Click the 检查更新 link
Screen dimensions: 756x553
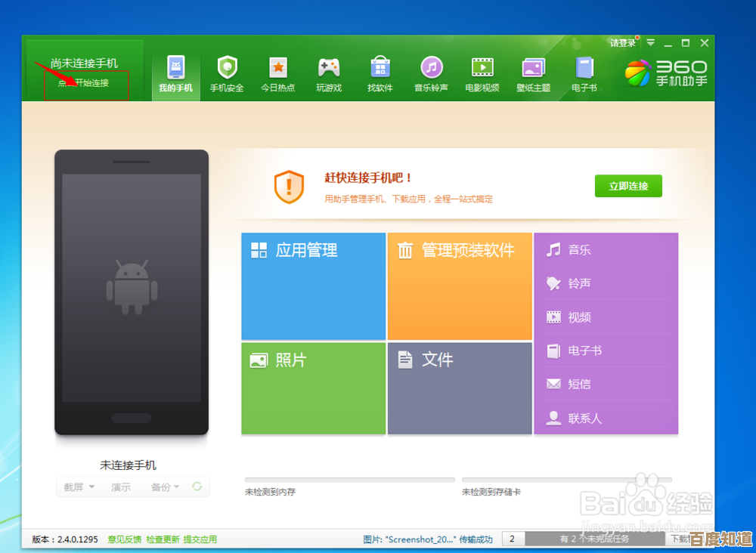(163, 539)
